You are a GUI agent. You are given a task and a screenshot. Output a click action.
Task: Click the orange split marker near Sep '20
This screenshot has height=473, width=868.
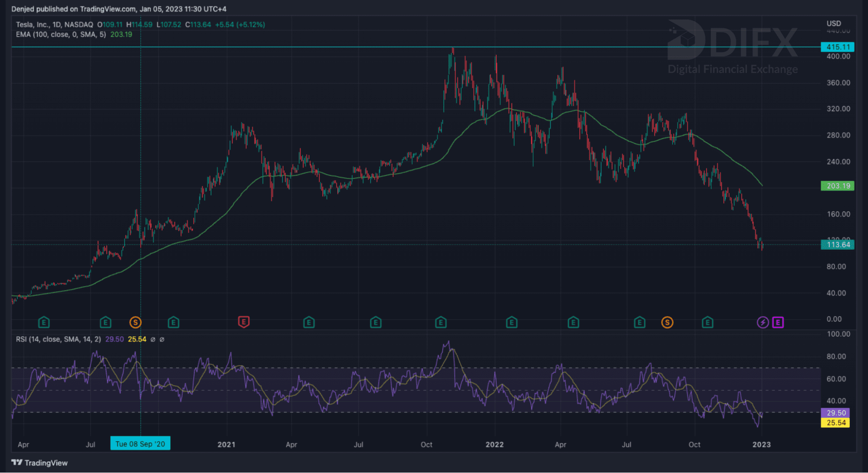pyautogui.click(x=135, y=322)
